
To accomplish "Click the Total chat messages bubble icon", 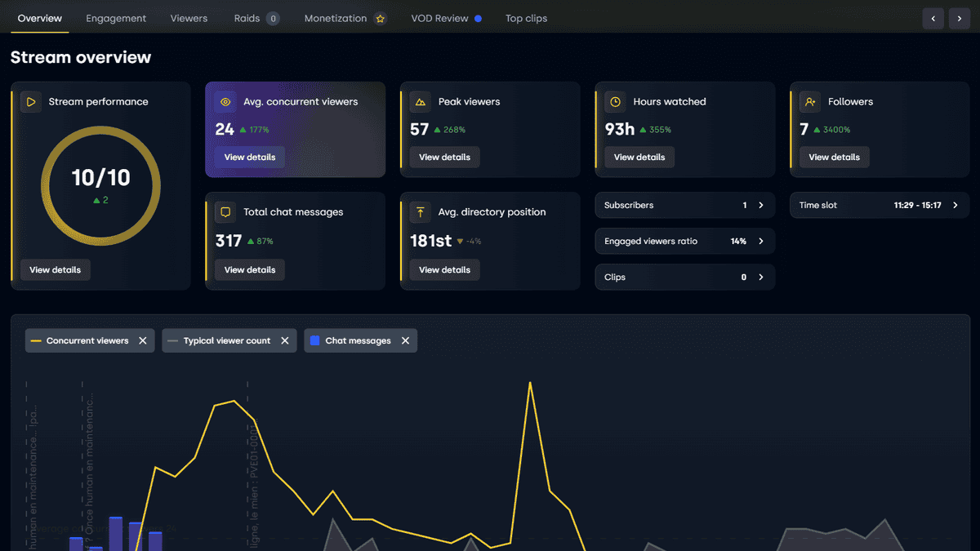I will click(225, 212).
